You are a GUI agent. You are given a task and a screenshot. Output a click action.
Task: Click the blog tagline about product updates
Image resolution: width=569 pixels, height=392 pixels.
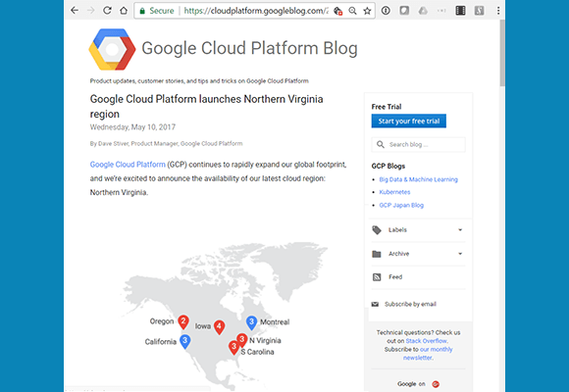tap(199, 81)
